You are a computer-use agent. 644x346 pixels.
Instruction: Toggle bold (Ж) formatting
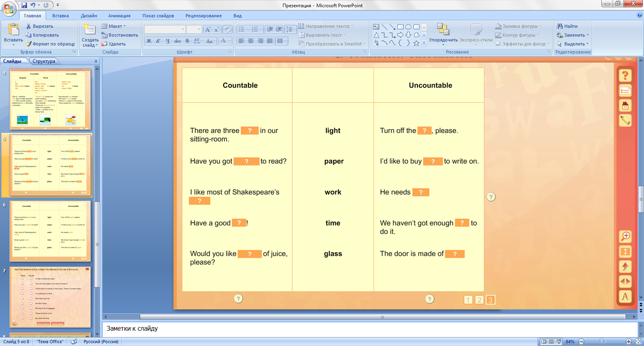(149, 41)
